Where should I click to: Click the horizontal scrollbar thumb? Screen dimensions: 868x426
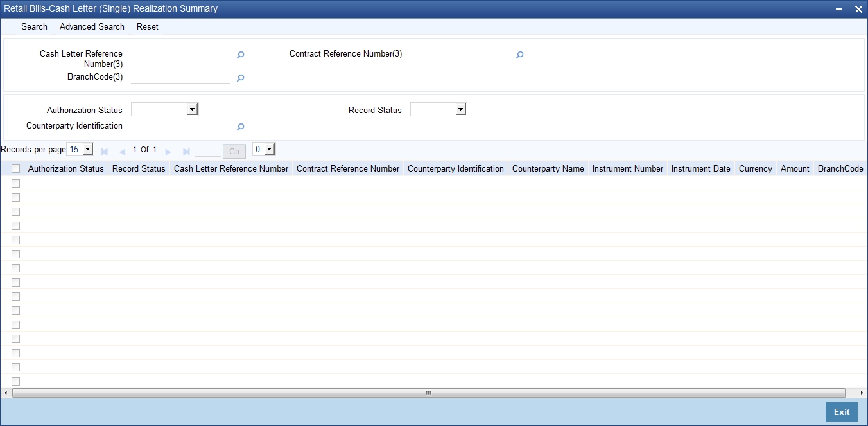pyautogui.click(x=428, y=393)
